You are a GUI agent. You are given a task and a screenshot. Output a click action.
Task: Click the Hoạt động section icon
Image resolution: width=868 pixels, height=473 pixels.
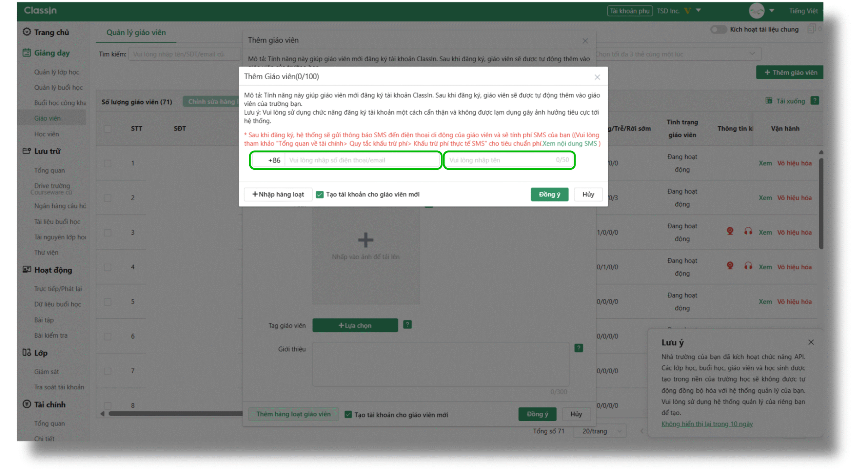26,269
